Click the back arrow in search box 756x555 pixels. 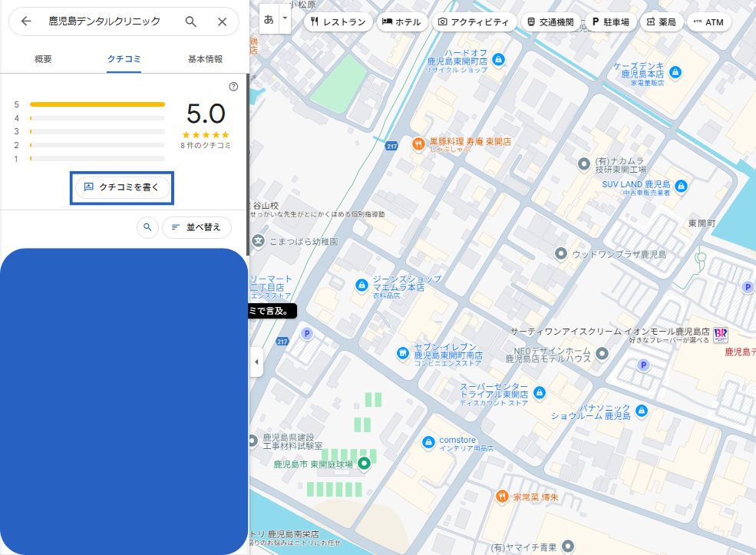click(26, 21)
